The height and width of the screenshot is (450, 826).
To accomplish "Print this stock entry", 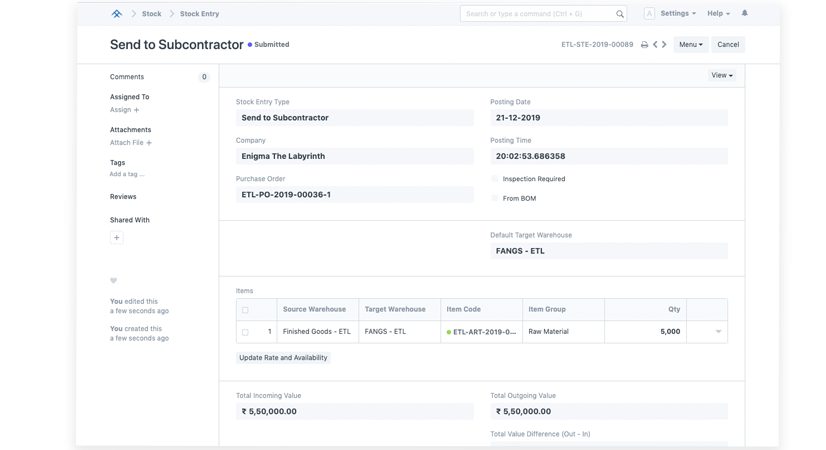I will (x=644, y=45).
